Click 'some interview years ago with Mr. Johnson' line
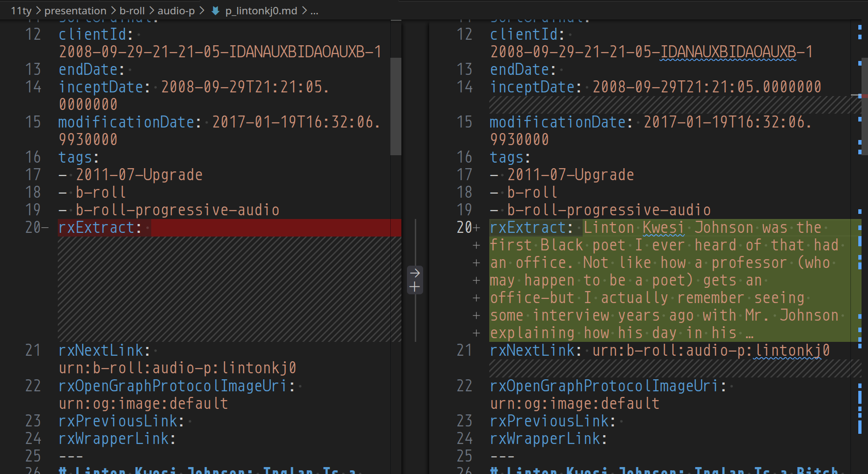 point(665,316)
